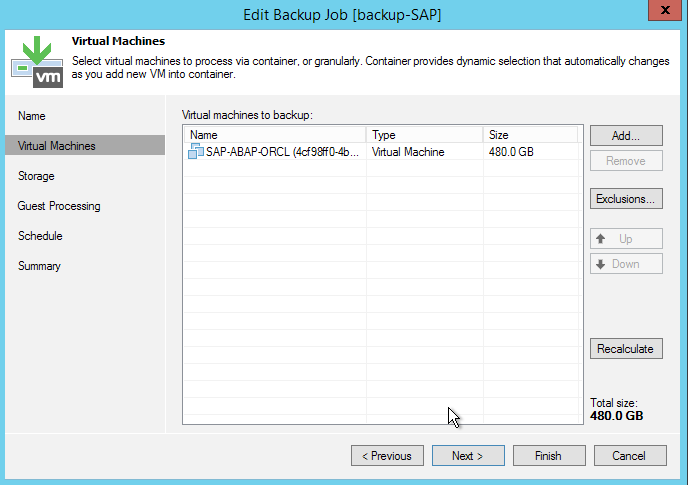Recalculate the total size
The image size is (688, 485).
[x=626, y=348]
